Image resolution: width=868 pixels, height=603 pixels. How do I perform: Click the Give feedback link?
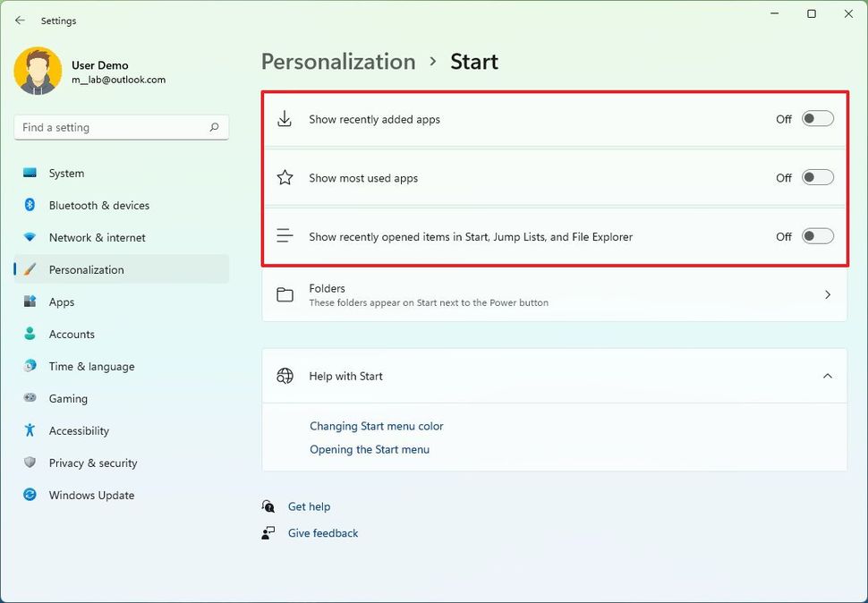322,532
